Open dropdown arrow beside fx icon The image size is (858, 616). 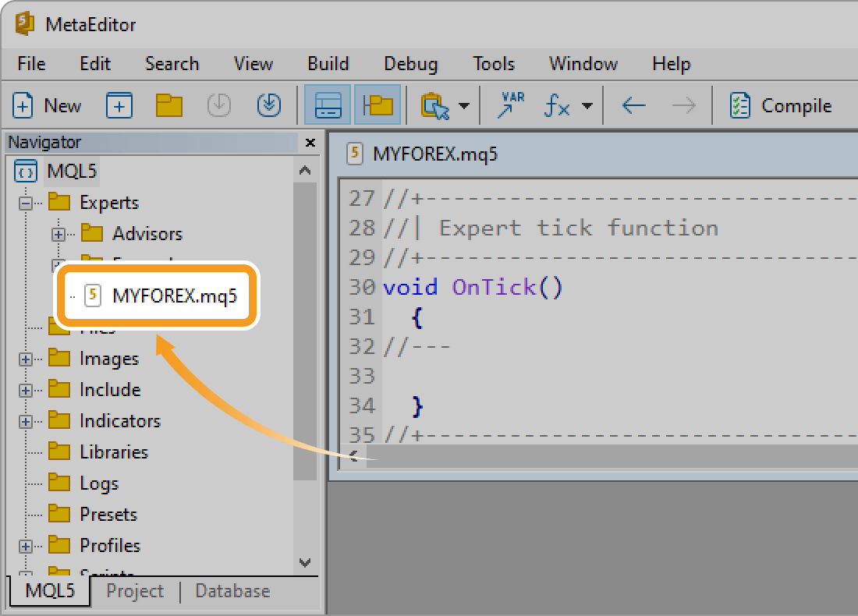587,106
